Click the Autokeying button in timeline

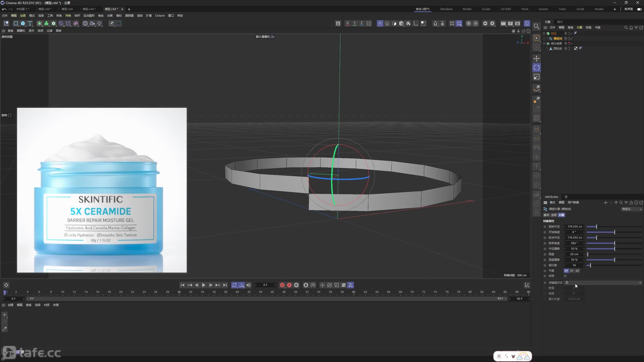click(x=289, y=285)
